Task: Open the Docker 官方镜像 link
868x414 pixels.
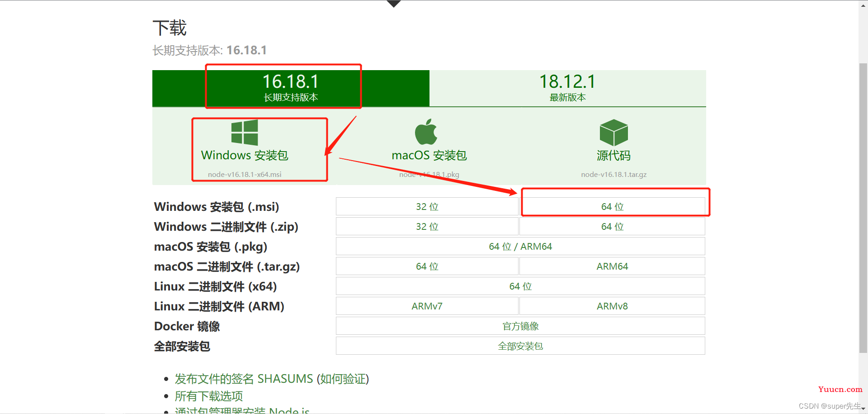Action: [520, 326]
